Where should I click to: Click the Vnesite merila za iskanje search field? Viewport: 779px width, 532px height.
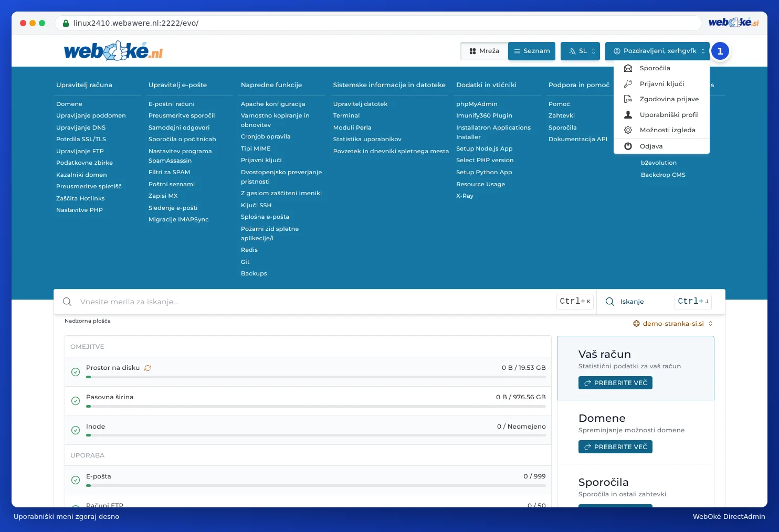pos(315,302)
